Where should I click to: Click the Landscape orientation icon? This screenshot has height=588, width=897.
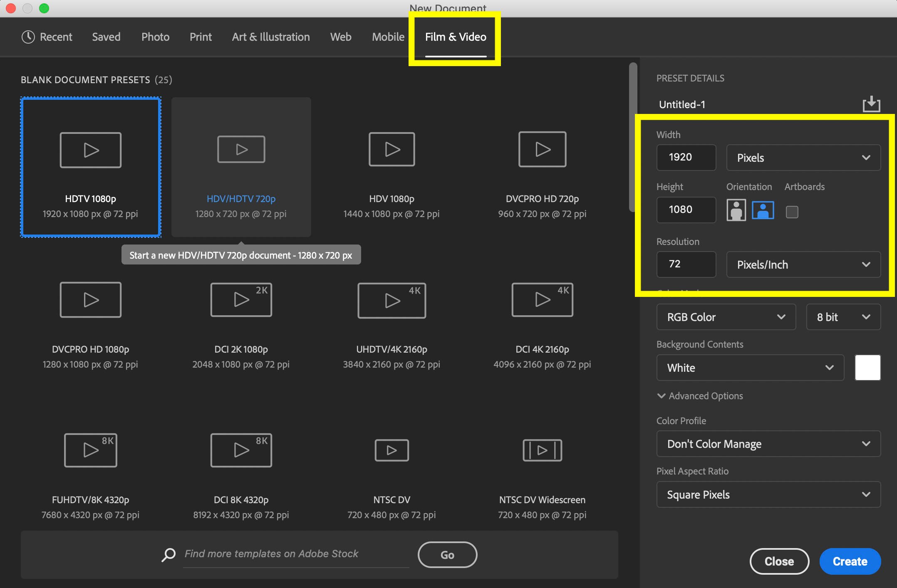(x=762, y=210)
